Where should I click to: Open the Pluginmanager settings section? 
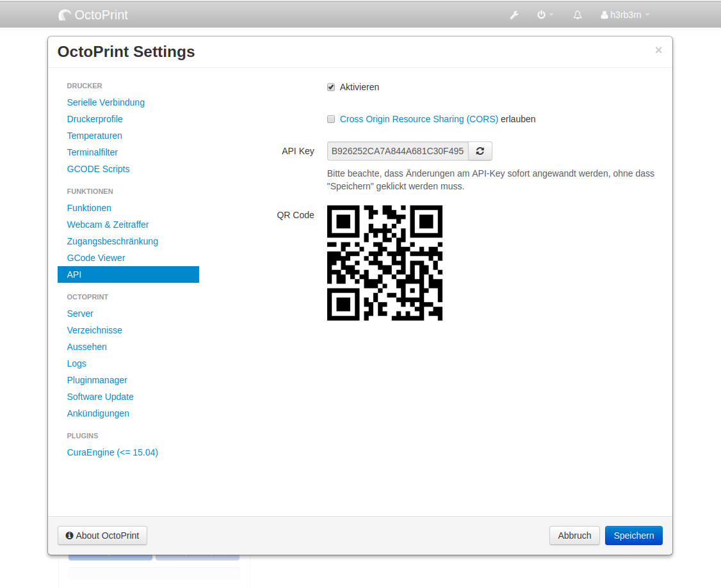point(97,380)
